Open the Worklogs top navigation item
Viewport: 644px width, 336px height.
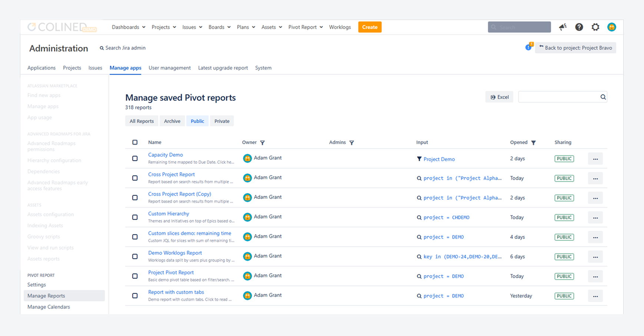(340, 27)
